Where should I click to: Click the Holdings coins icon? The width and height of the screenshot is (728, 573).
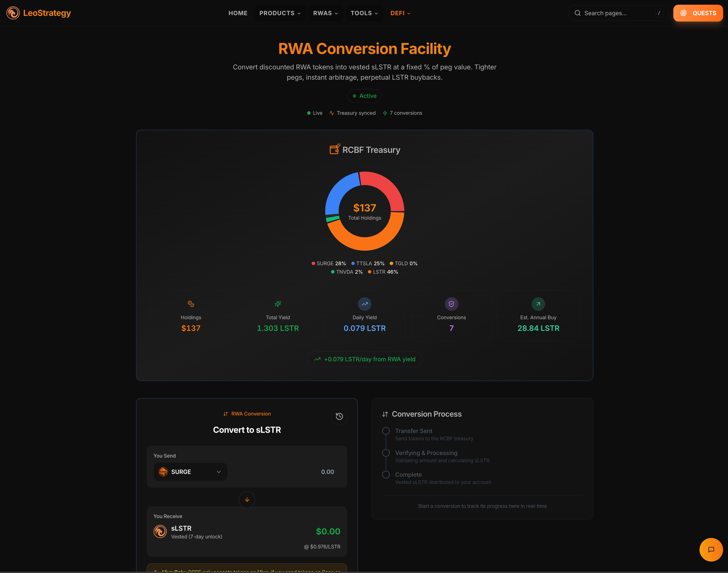tap(191, 304)
